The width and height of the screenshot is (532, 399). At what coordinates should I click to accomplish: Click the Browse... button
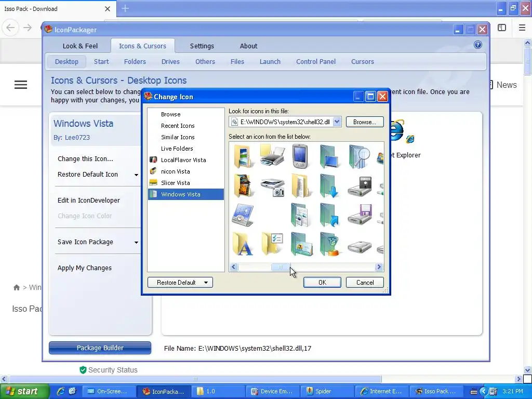click(365, 122)
